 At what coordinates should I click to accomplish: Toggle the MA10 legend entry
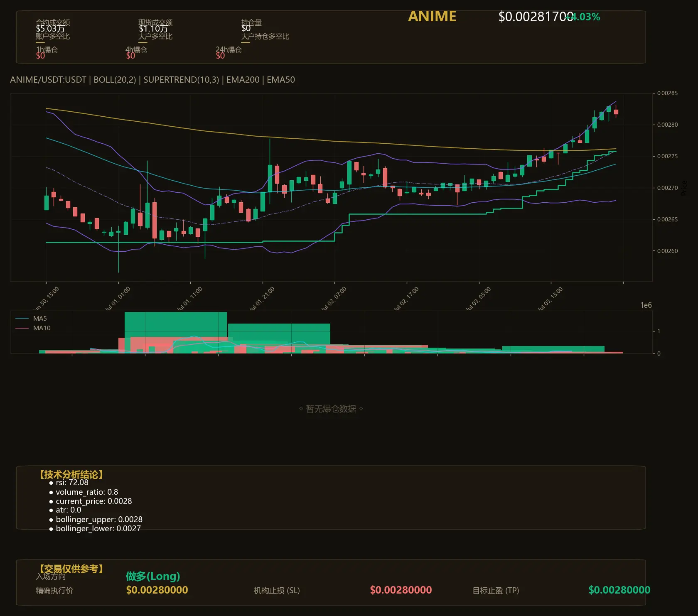tap(33, 328)
